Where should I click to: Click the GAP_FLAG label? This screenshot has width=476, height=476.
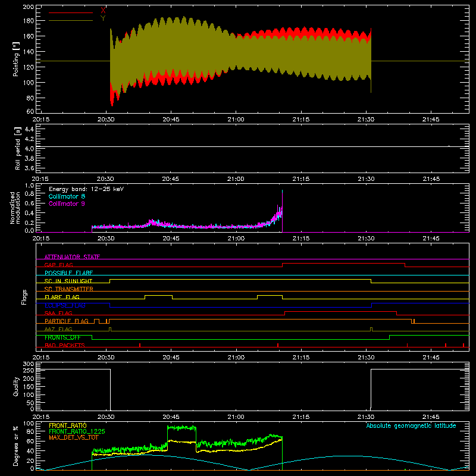(58, 265)
